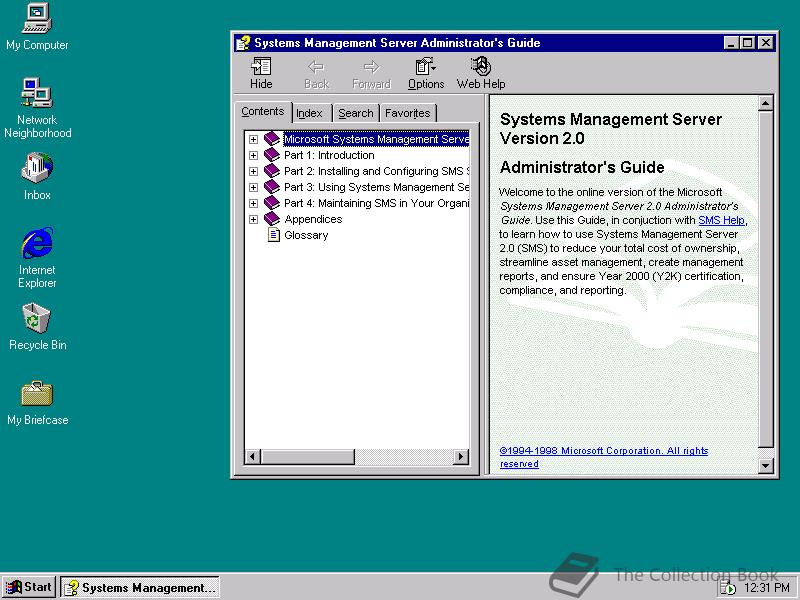Switch to the Index tab

pyautogui.click(x=310, y=113)
